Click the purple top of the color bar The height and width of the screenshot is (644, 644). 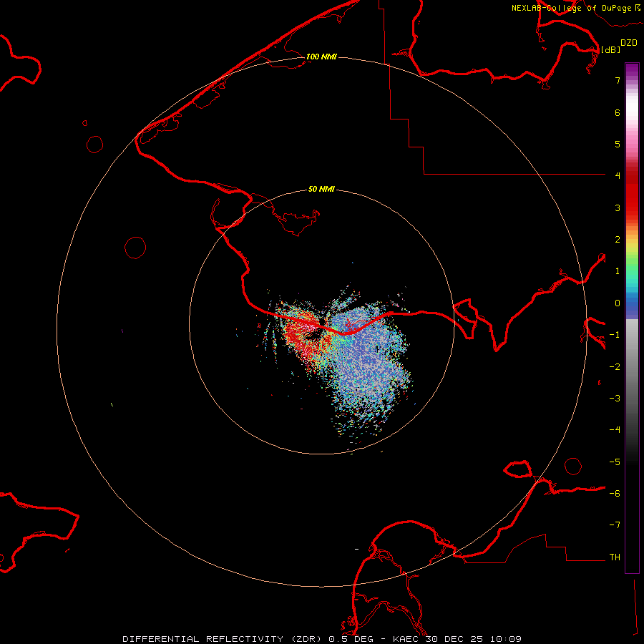[632, 68]
